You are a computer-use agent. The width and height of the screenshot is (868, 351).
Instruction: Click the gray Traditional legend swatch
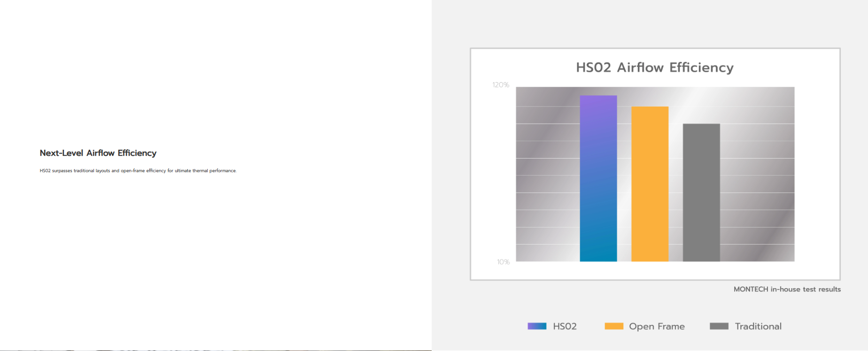pos(719,326)
